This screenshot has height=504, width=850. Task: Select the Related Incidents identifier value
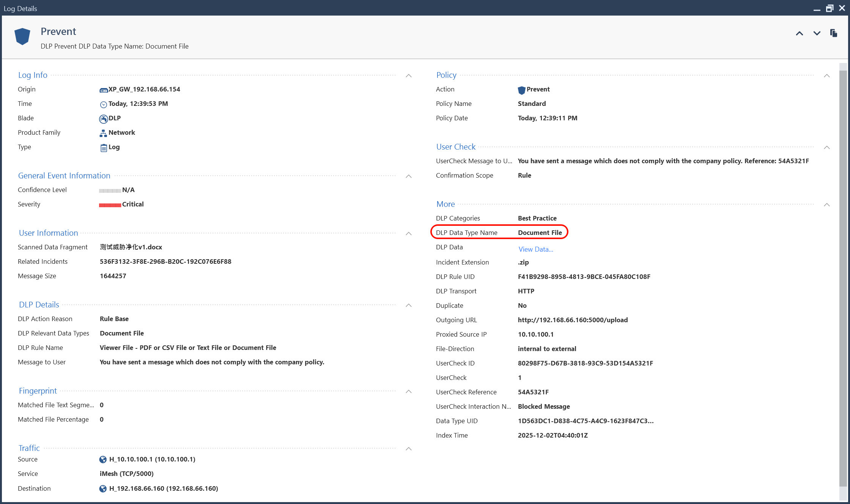click(165, 261)
